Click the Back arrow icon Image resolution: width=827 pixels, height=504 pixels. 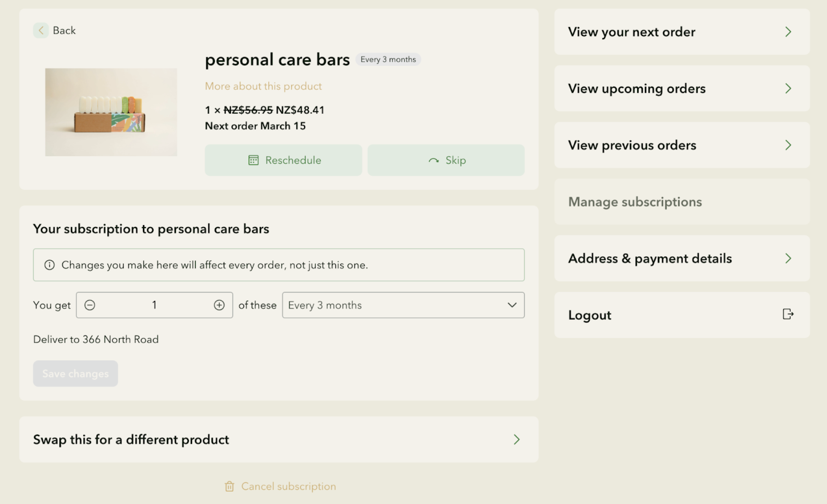coord(41,31)
